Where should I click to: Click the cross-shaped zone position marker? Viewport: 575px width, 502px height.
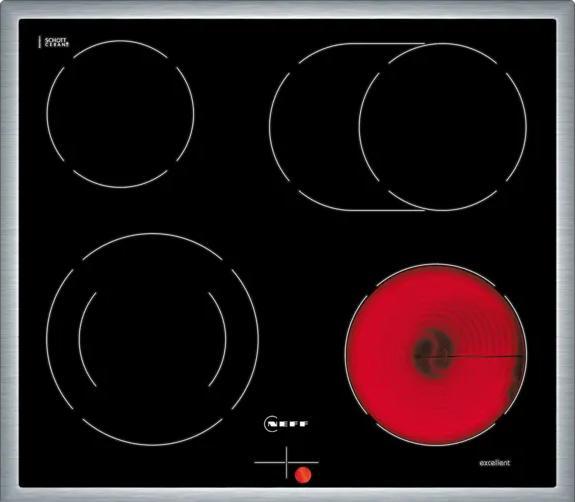[286, 462]
